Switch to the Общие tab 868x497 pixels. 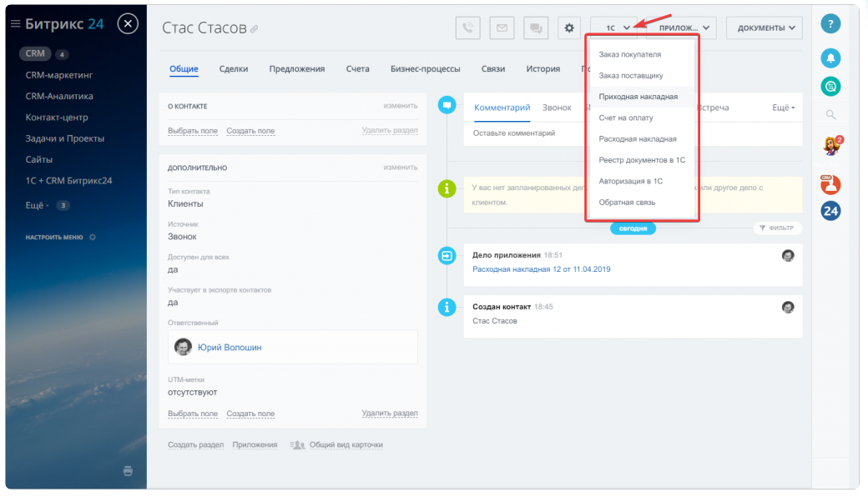coord(184,68)
